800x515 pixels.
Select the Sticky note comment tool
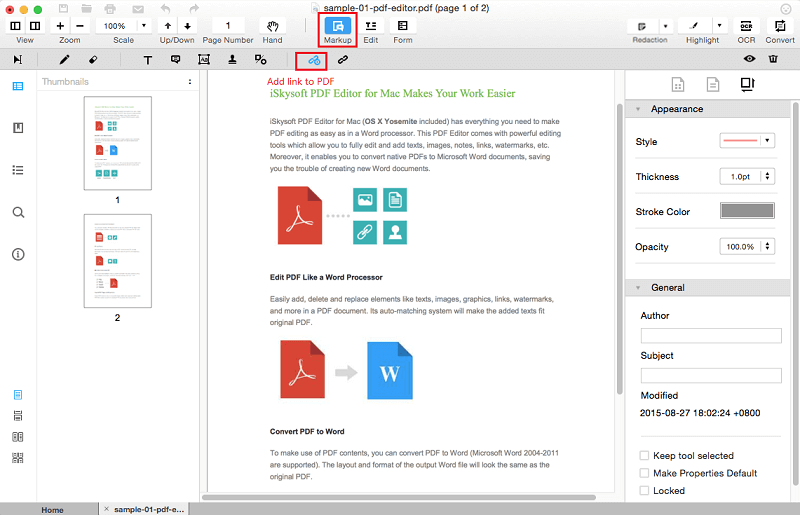pos(176,60)
